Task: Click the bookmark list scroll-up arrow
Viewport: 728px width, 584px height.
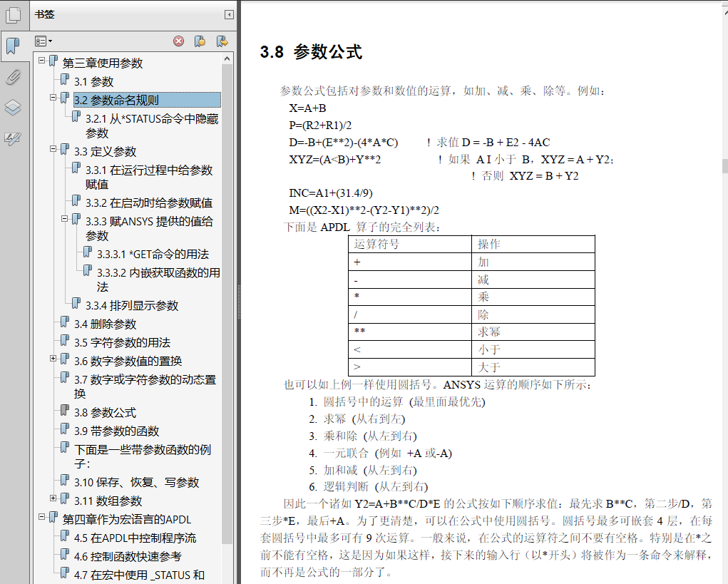Action: pos(227,58)
